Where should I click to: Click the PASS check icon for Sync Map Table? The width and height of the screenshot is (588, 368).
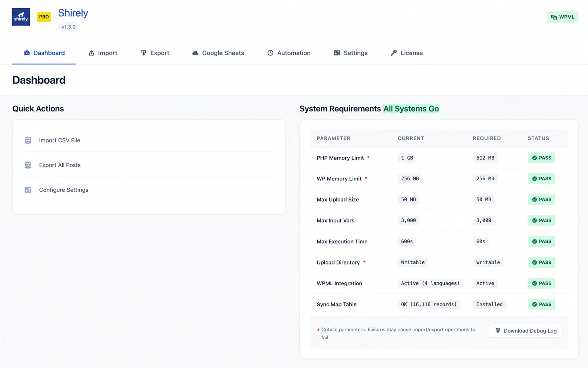click(x=535, y=304)
